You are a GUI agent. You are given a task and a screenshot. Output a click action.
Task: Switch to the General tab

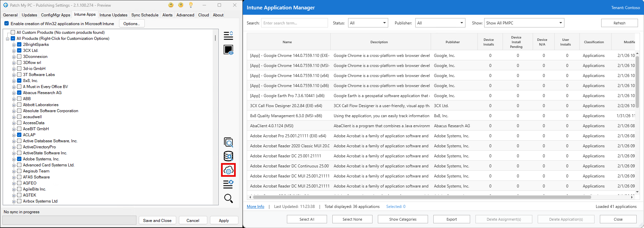[x=10, y=15]
